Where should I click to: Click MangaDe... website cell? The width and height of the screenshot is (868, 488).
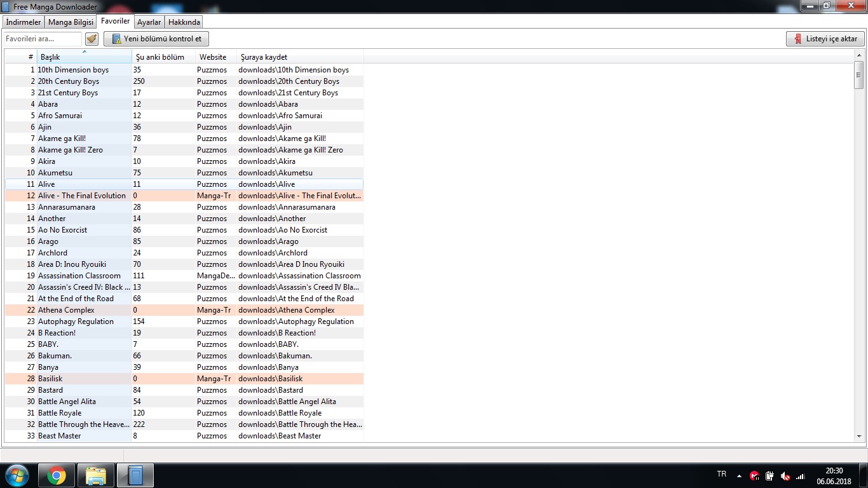click(x=216, y=276)
